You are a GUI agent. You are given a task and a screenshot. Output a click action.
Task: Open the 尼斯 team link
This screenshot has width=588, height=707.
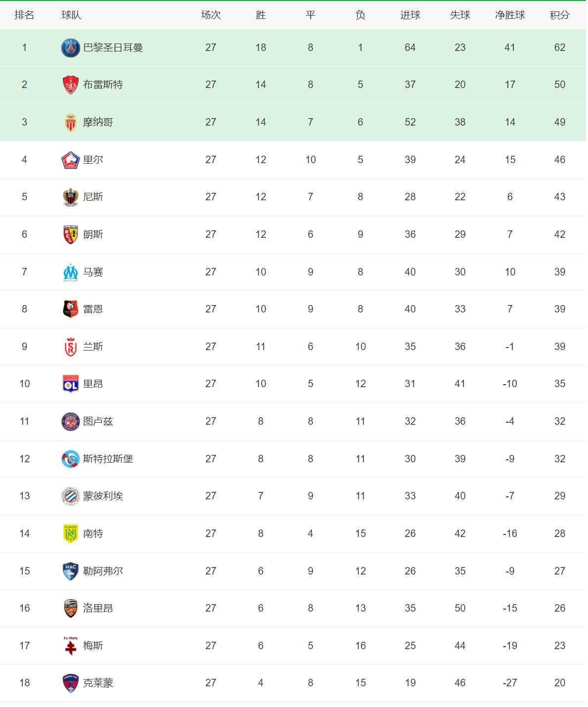click(x=93, y=197)
